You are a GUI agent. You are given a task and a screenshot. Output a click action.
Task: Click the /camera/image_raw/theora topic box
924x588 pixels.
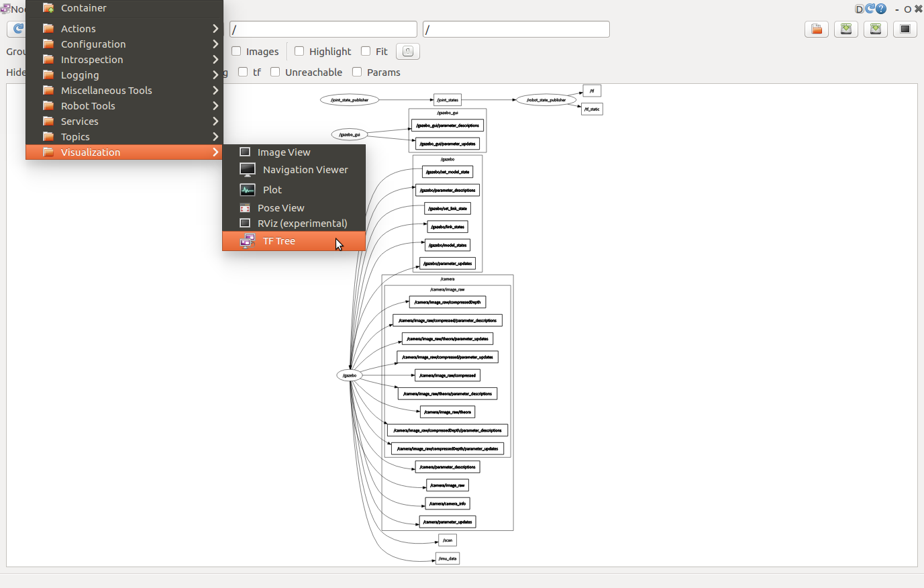pos(448,412)
